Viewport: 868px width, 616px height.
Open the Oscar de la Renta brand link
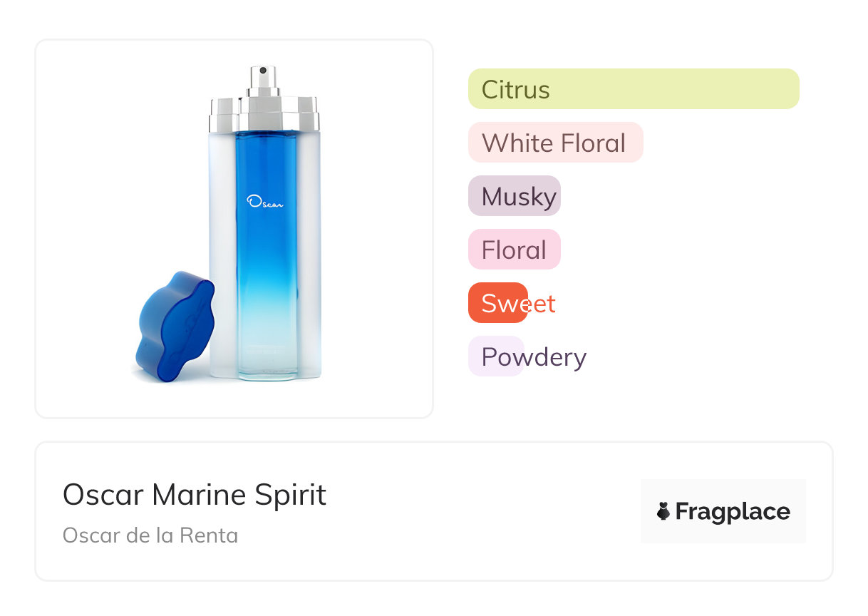point(150,535)
